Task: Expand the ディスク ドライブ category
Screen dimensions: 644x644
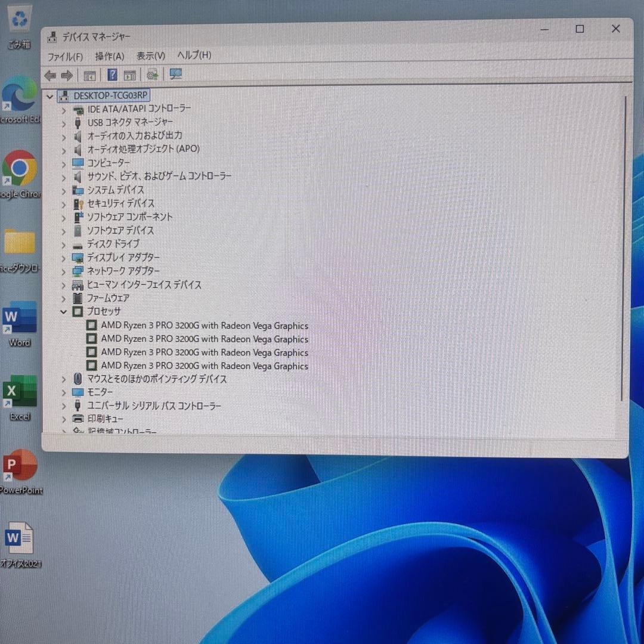Action: pyautogui.click(x=64, y=244)
